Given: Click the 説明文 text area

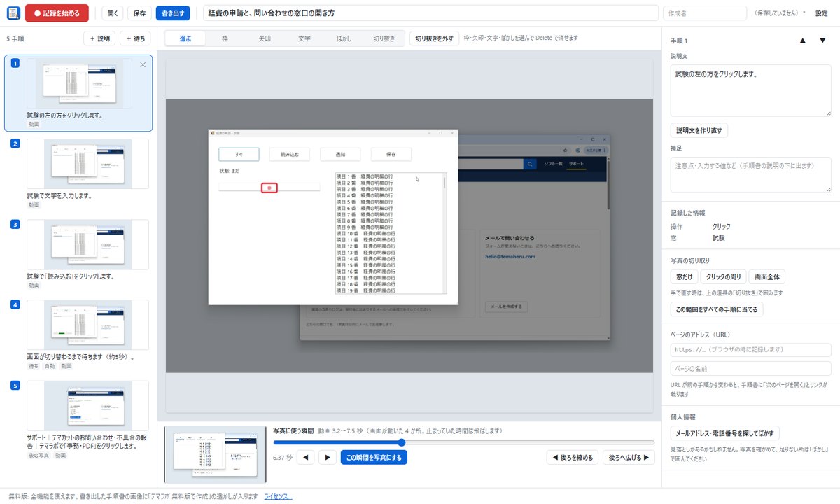Looking at the screenshot, I should click(x=750, y=91).
